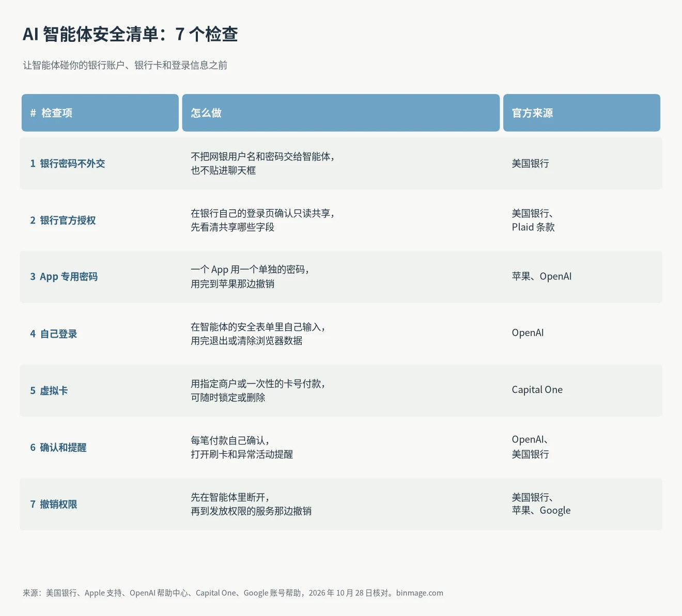Screen dimensions: 682x616
Task: Click the source cell '美国银行、苹果、Google'
Action: 541,504
